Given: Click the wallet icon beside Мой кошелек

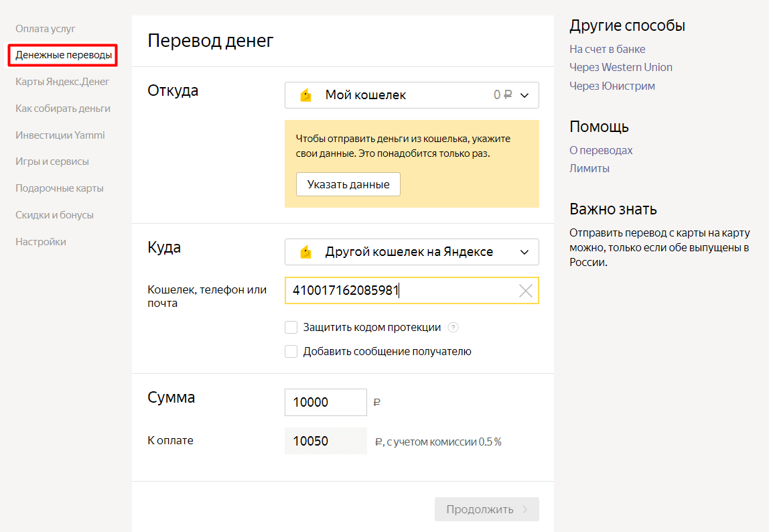Looking at the screenshot, I should tap(306, 95).
